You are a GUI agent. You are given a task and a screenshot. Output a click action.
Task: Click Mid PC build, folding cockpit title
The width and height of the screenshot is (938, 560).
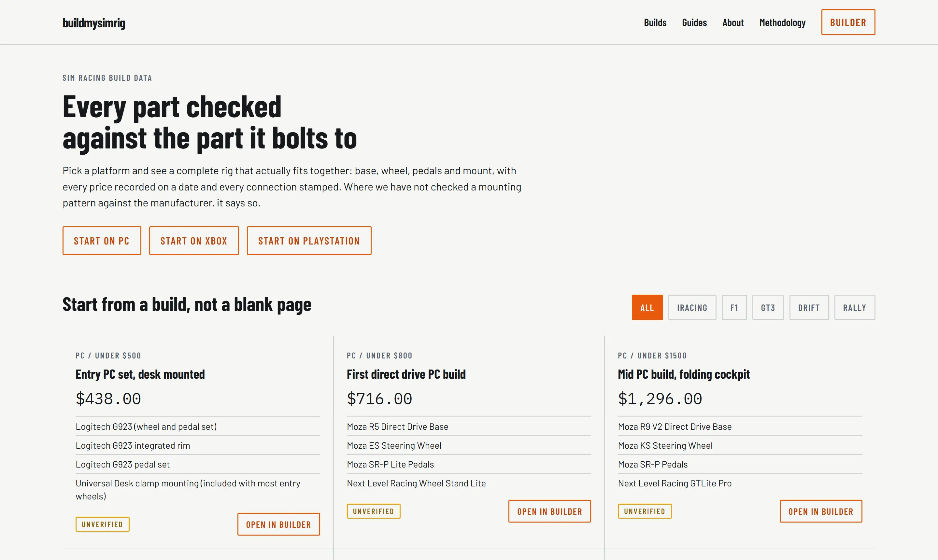[x=684, y=374]
